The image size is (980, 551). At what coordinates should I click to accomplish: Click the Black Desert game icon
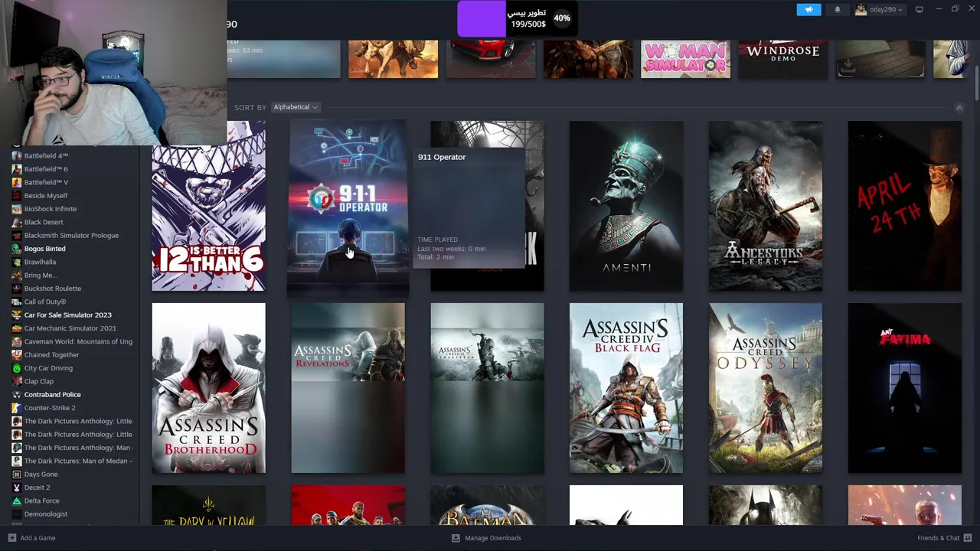17,222
